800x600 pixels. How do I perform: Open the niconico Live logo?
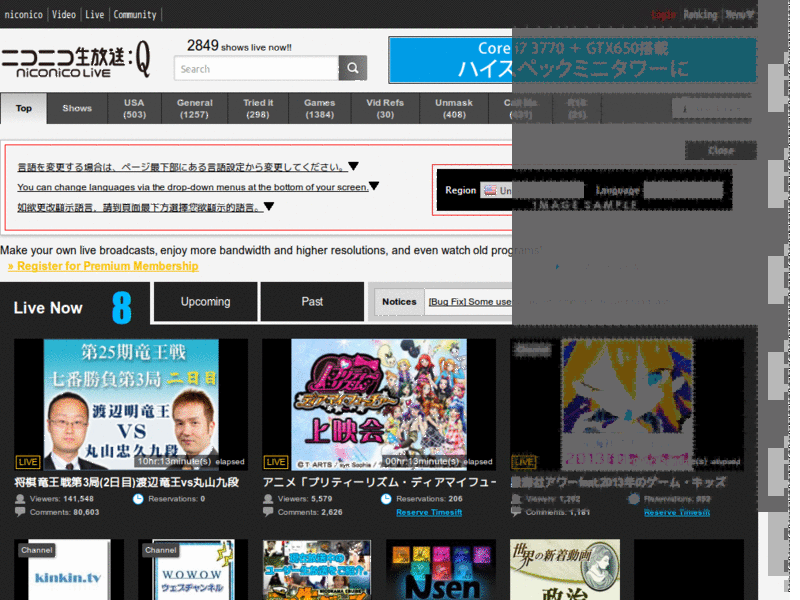point(76,60)
